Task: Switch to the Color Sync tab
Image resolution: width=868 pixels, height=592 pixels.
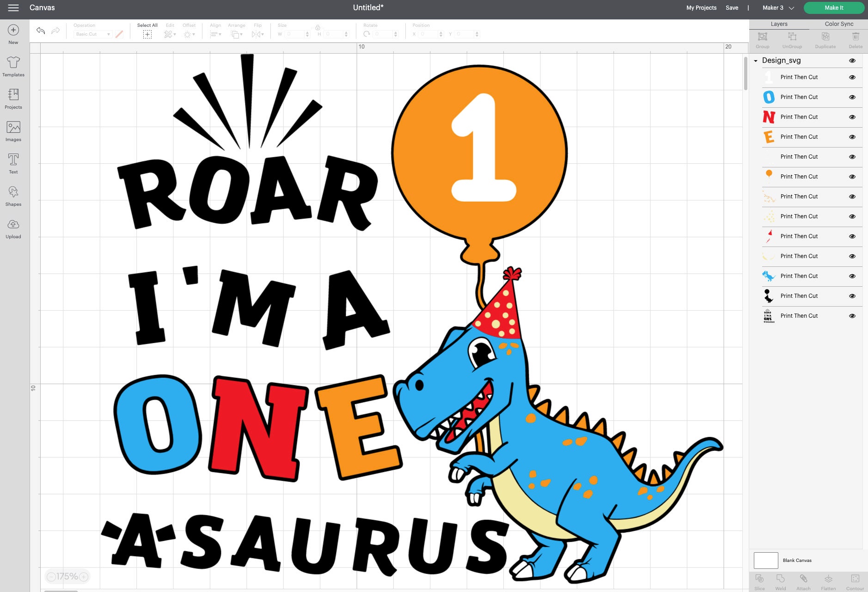Action: tap(839, 24)
